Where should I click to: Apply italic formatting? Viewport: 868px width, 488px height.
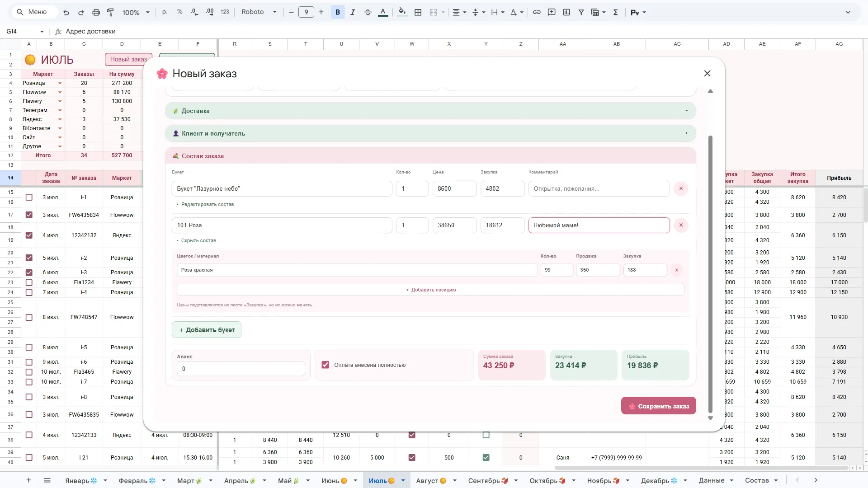353,12
